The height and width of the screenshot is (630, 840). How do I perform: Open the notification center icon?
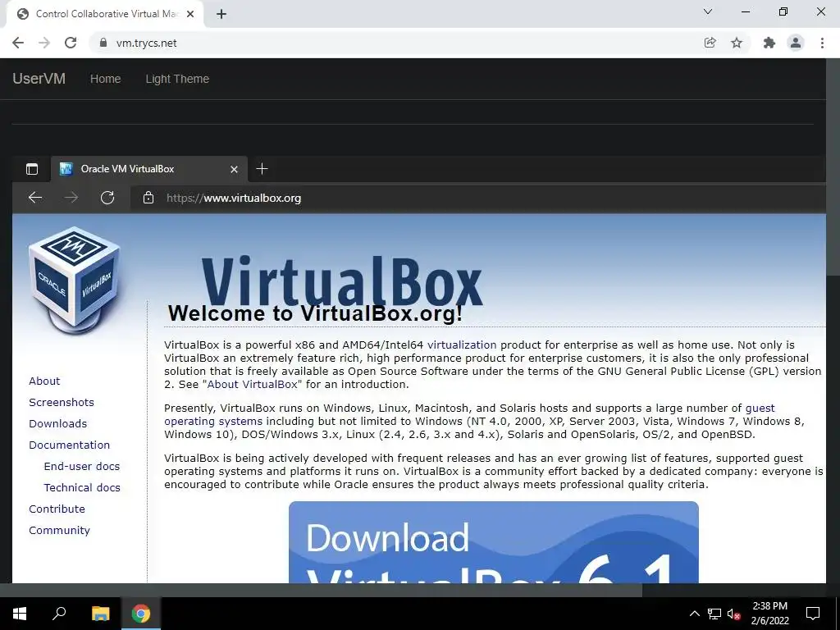pos(813,614)
